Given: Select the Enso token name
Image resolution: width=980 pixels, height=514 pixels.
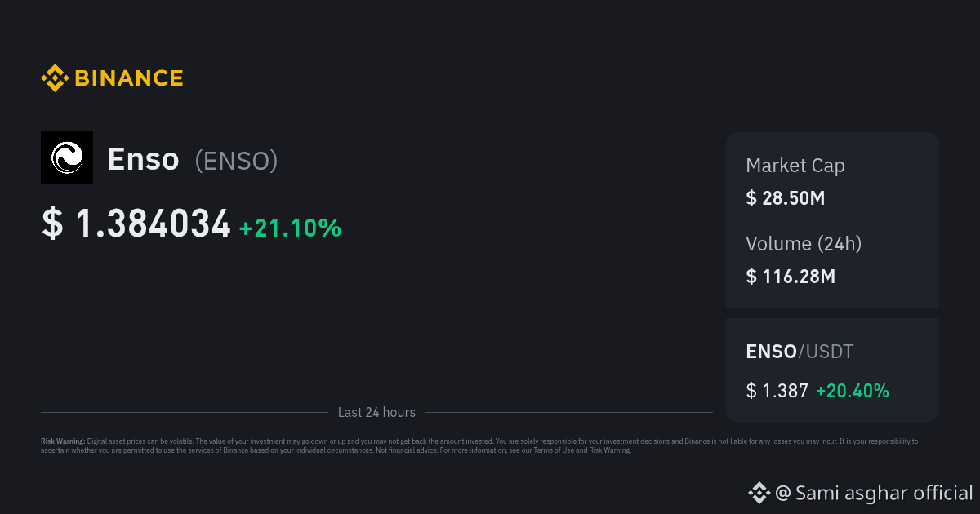Looking at the screenshot, I should (143, 159).
